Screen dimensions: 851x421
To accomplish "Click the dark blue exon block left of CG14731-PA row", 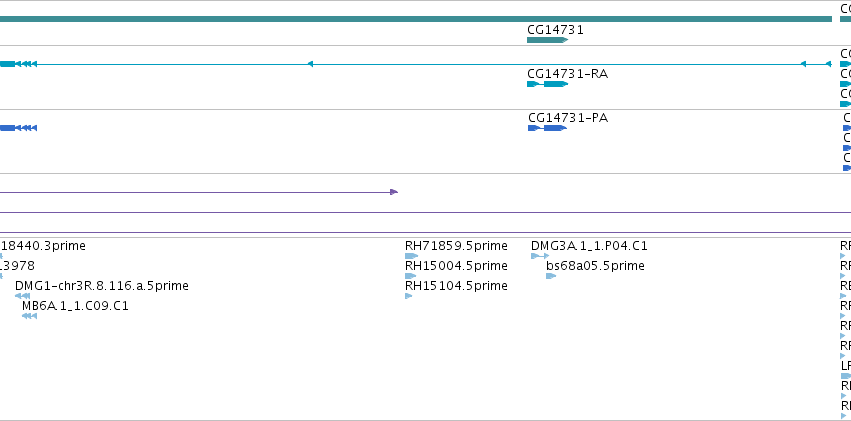I will (7, 128).
